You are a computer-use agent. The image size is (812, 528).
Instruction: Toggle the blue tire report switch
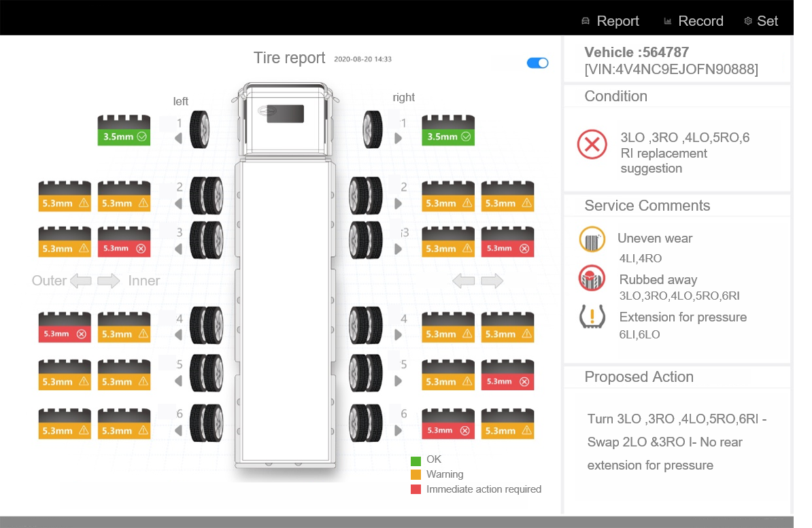tap(537, 63)
